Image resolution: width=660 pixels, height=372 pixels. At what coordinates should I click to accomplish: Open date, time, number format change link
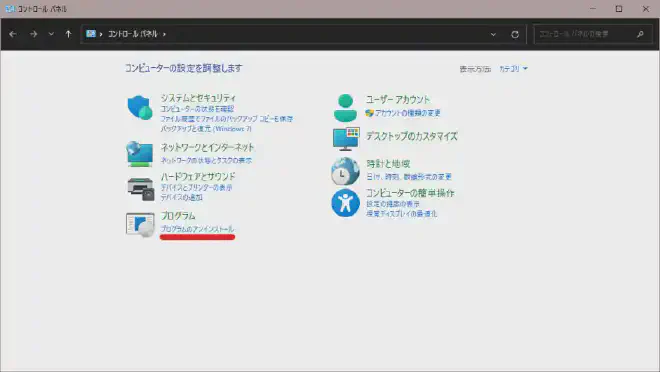click(408, 177)
